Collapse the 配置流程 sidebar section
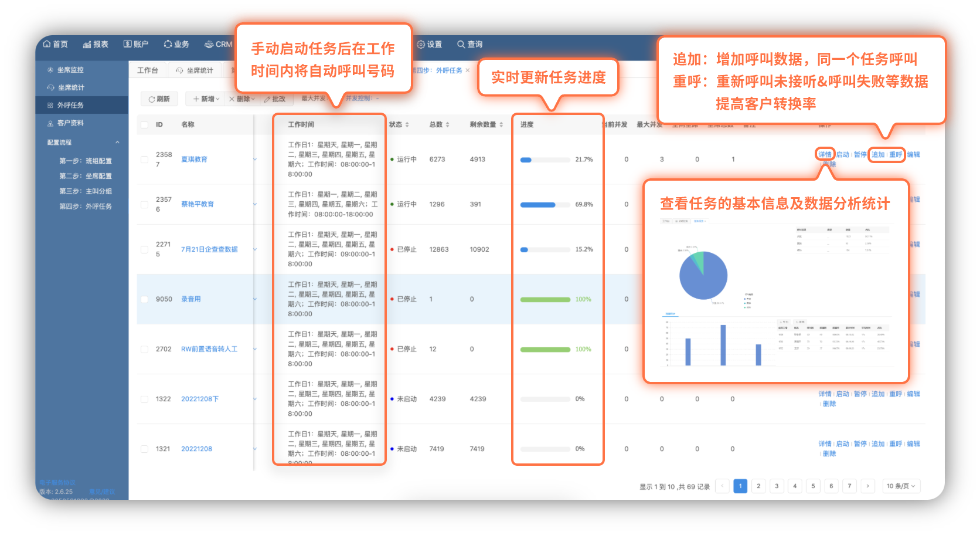This screenshot has height=535, width=980. click(117, 143)
